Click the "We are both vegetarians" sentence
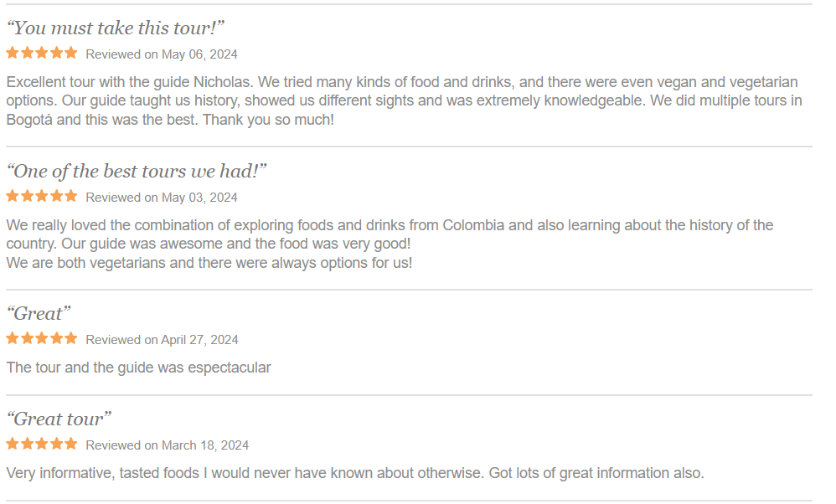The height and width of the screenshot is (504, 836). 209,263
